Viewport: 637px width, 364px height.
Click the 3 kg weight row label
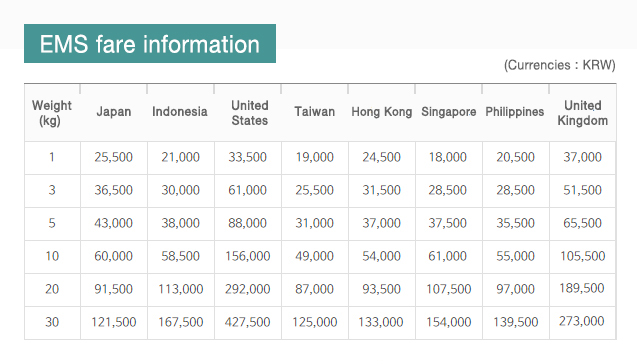click(52, 190)
